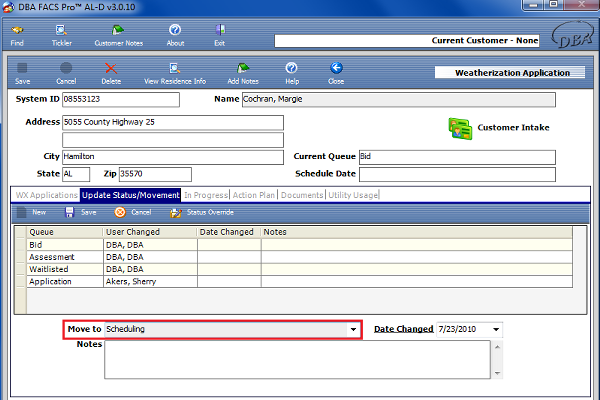The height and width of the screenshot is (400, 600).
Task: Click the Status Override icon
Action: click(x=176, y=213)
